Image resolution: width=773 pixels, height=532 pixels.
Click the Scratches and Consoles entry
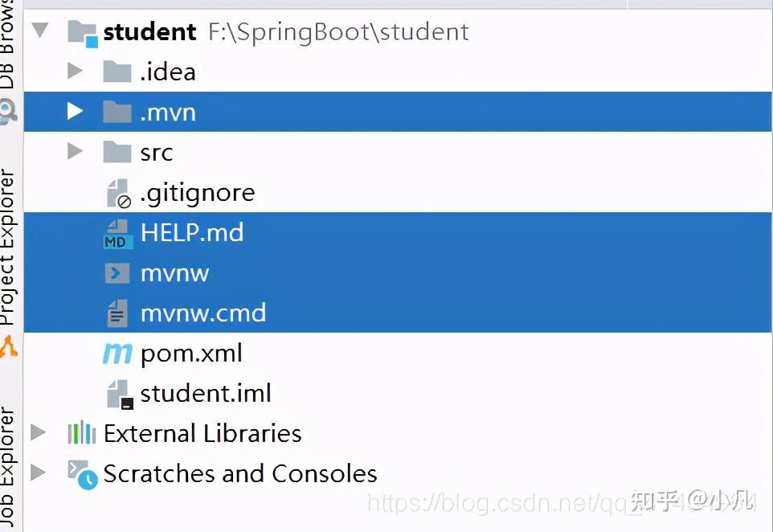(x=240, y=473)
